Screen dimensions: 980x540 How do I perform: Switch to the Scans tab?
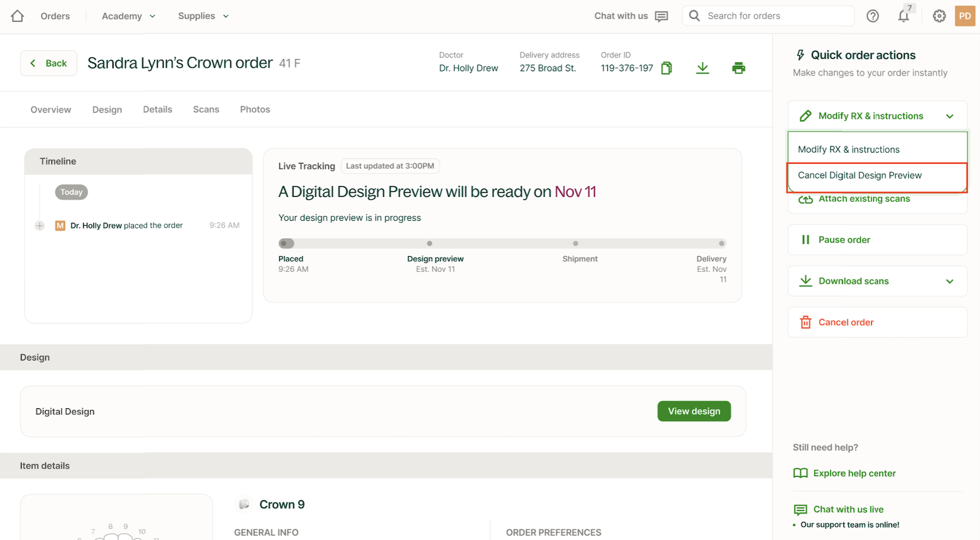tap(206, 110)
